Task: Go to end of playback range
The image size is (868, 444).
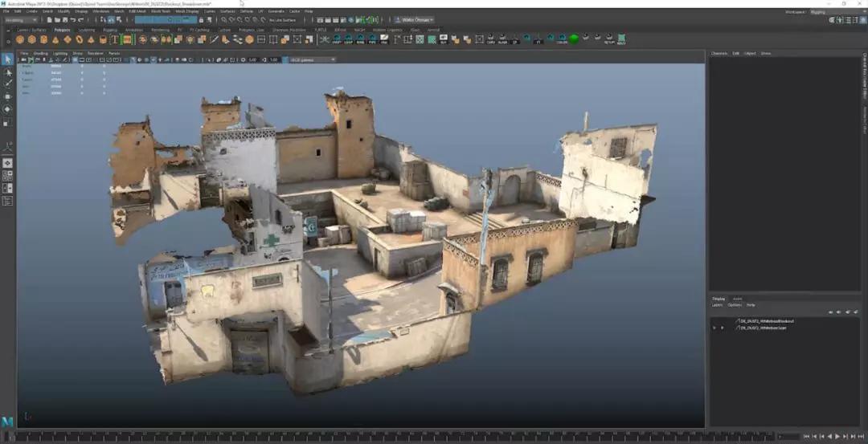Action: coord(860,436)
